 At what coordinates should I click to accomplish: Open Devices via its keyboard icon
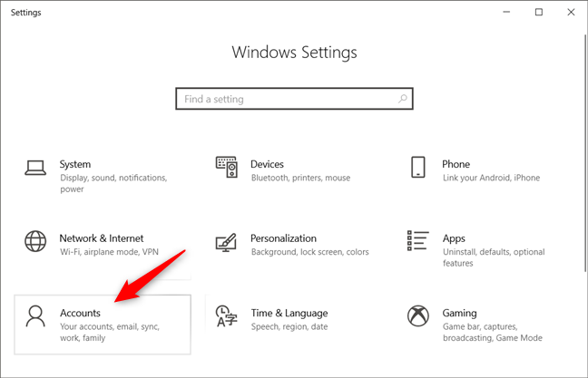point(226,168)
